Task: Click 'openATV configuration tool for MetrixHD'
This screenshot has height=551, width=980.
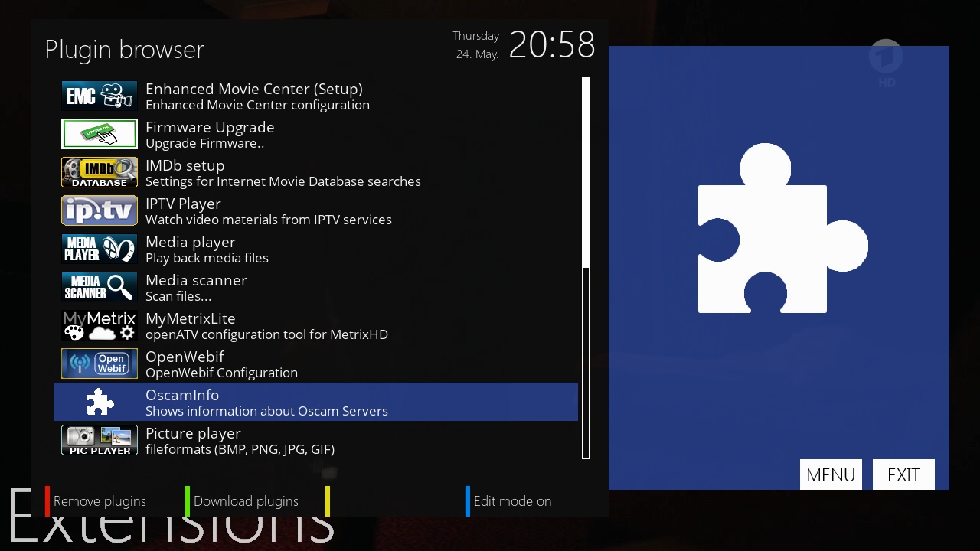Action: pos(266,335)
